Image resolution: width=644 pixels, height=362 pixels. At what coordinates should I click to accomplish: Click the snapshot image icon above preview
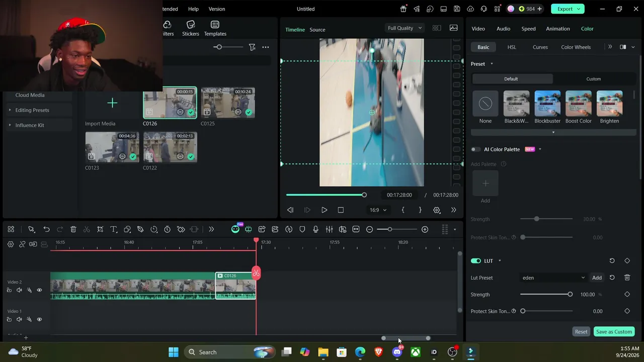[453, 28]
